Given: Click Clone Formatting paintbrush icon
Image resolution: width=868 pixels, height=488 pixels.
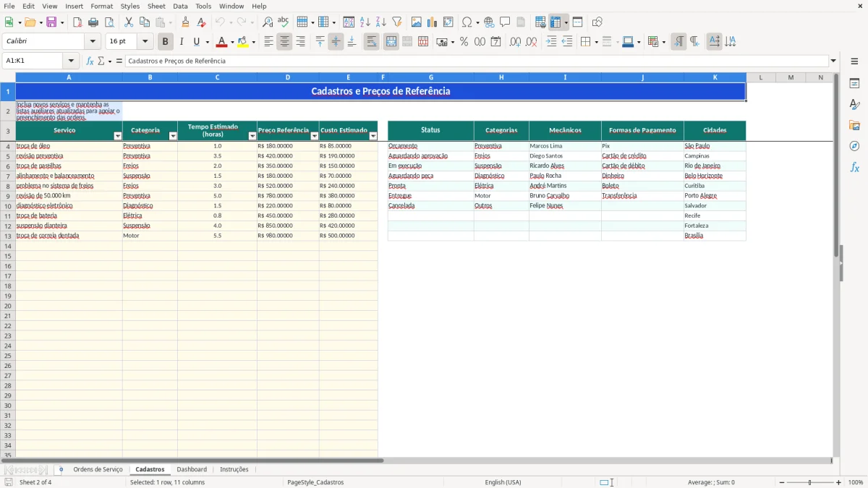Looking at the screenshot, I should (x=186, y=22).
